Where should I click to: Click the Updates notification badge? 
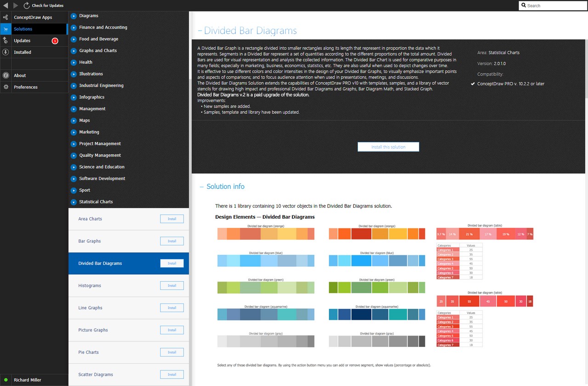point(55,41)
